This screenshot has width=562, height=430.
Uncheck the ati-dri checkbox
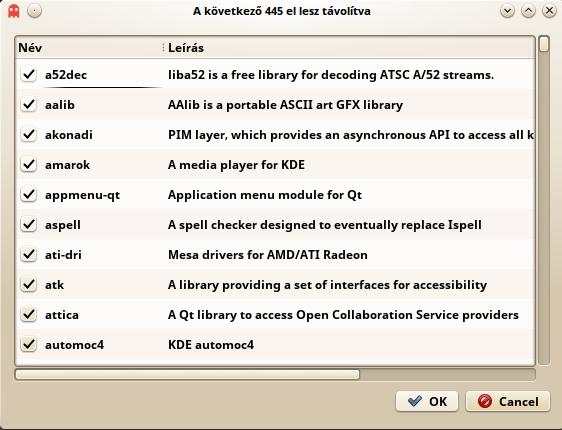pos(28,255)
